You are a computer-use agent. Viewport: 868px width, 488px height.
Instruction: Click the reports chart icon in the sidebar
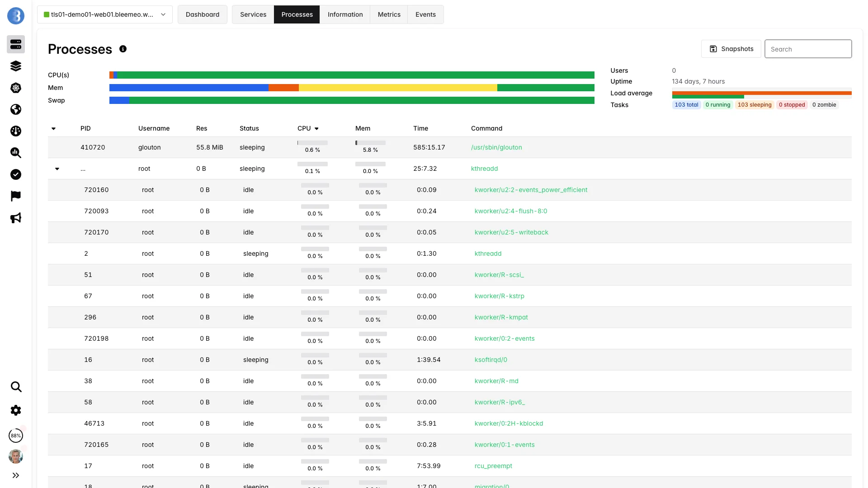coord(16,153)
